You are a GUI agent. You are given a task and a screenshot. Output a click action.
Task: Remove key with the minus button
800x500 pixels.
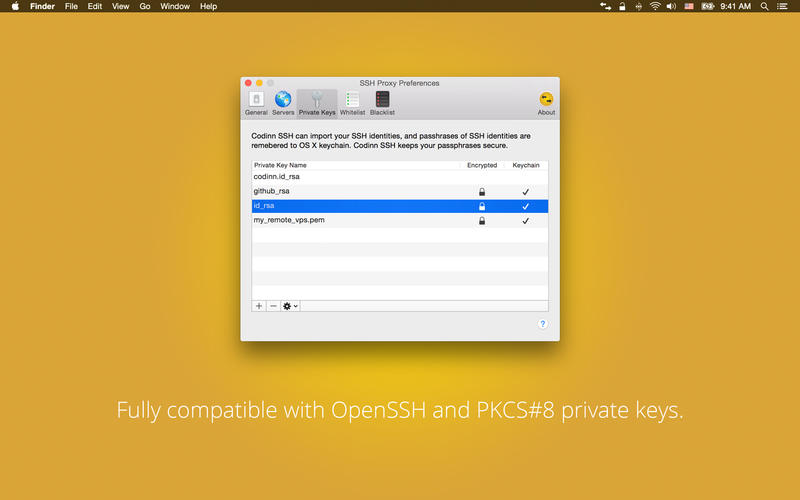pos(273,306)
